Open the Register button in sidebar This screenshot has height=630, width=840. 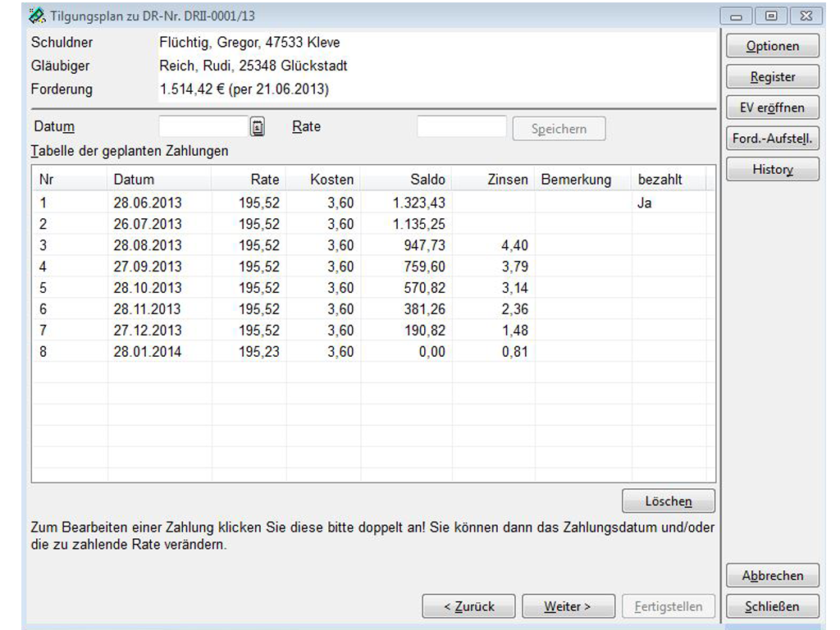[x=772, y=77]
